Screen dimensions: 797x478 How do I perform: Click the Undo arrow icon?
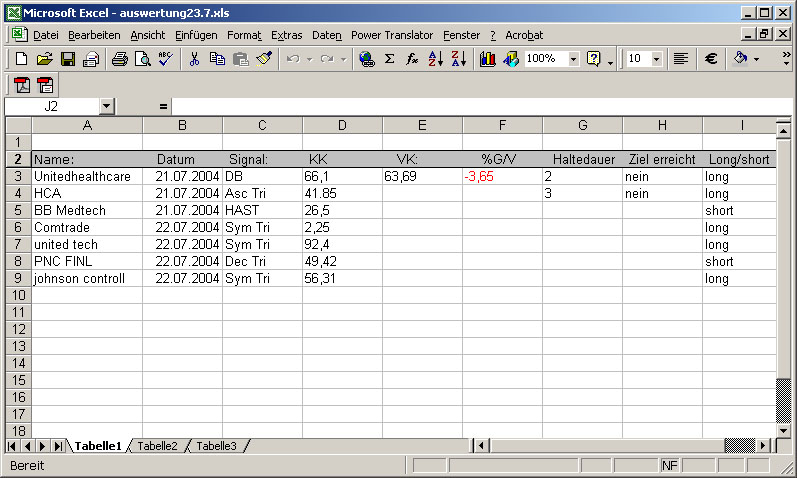click(293, 59)
